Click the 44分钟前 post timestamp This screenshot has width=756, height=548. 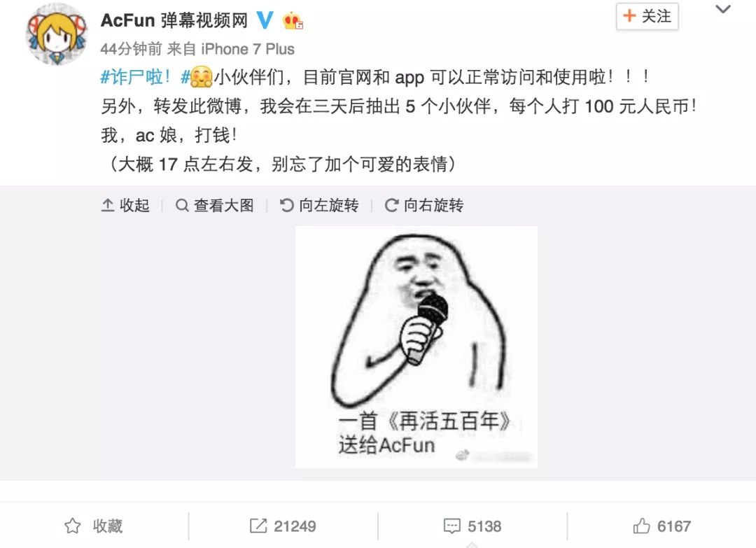click(x=131, y=49)
